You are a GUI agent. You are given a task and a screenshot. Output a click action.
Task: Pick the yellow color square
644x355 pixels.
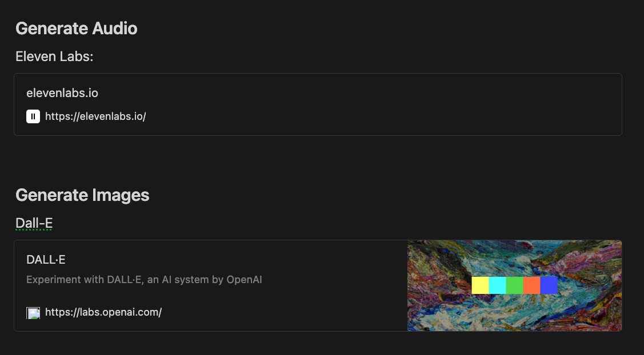click(x=480, y=285)
